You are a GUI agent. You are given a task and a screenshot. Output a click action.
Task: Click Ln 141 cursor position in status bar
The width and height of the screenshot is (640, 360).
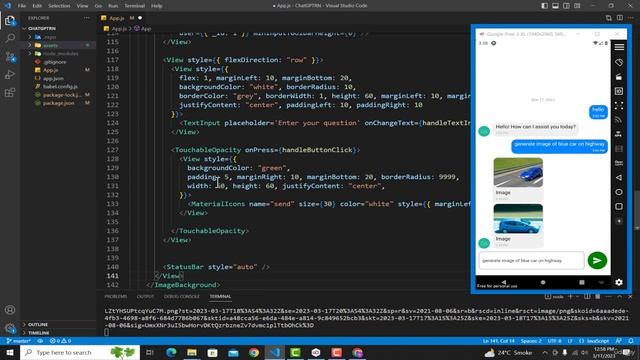(x=499, y=341)
